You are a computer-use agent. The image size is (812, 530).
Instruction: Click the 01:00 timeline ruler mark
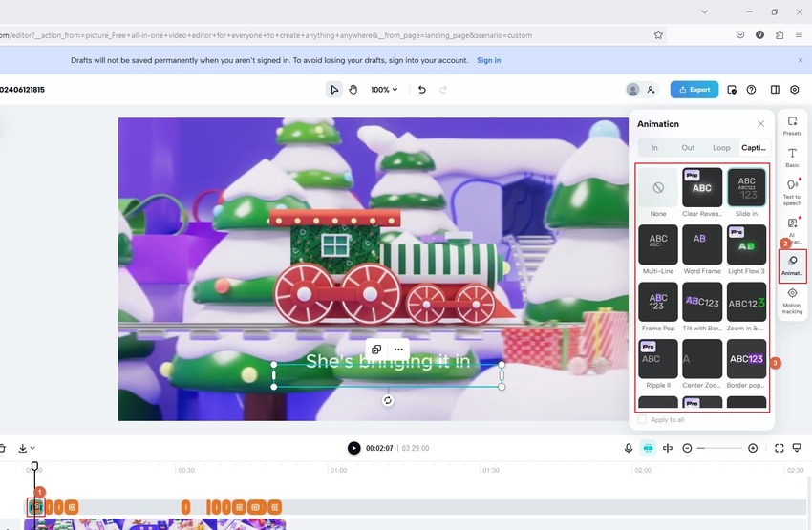pos(338,471)
